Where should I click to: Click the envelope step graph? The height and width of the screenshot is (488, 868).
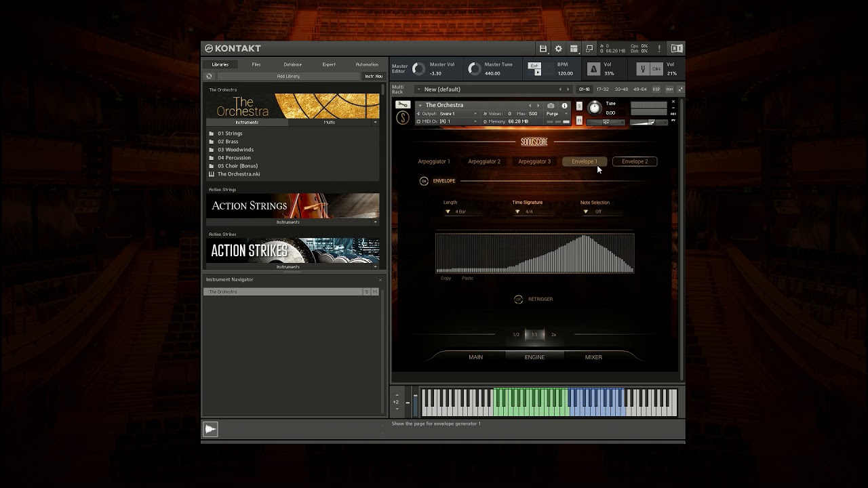coord(535,253)
